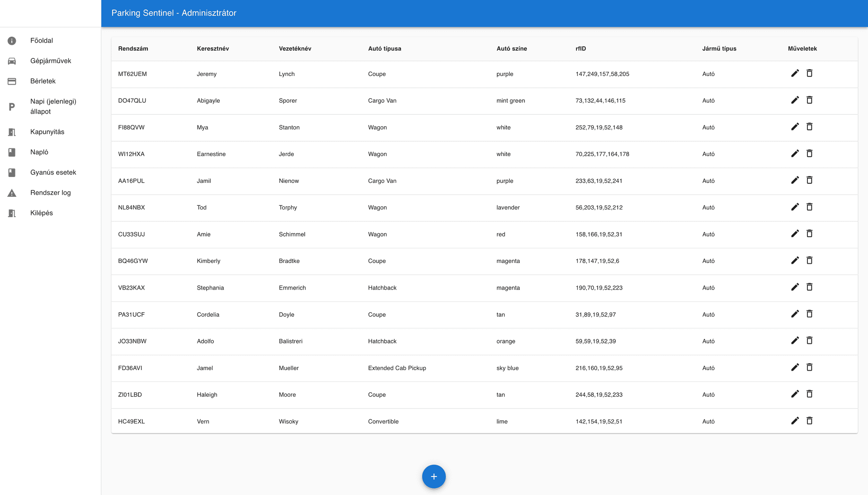Delete the CU33SUJ vehicle
The height and width of the screenshot is (495, 868).
[x=810, y=233]
